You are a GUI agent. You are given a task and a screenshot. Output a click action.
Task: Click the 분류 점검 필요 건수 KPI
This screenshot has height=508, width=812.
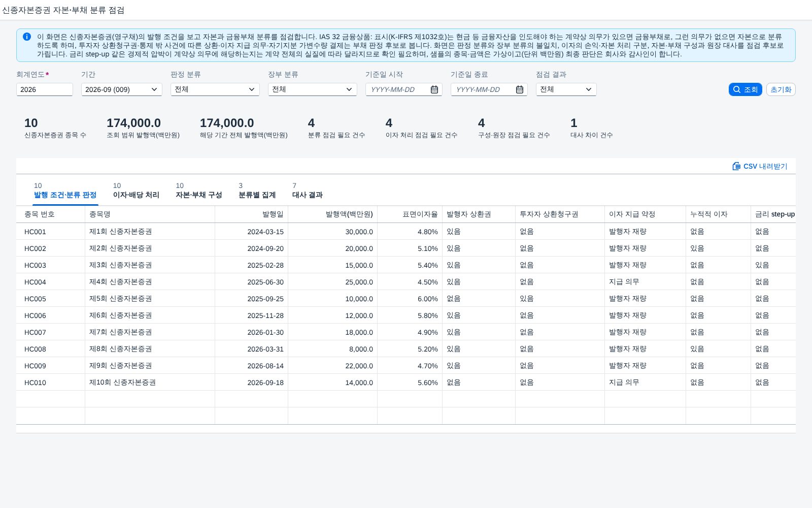click(336, 128)
